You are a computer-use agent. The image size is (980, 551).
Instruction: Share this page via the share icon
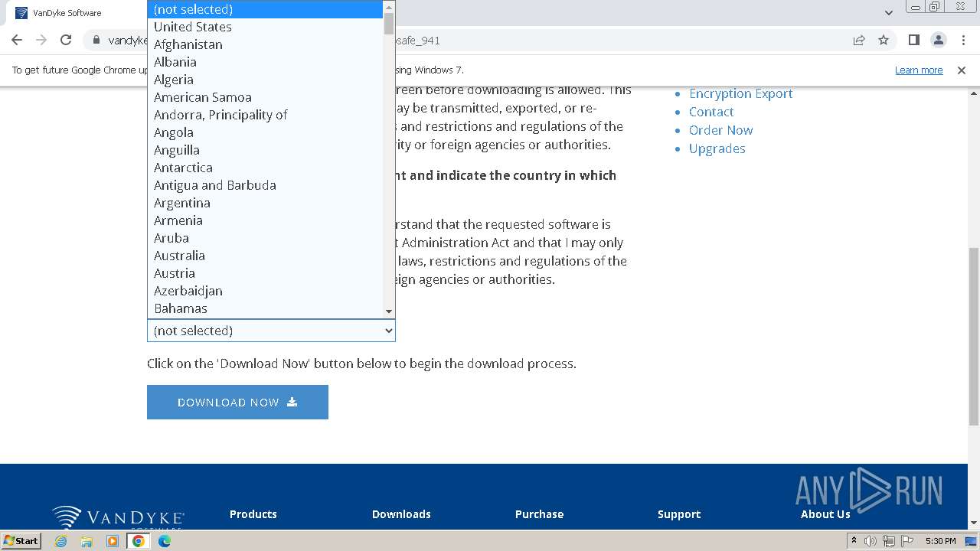click(859, 40)
